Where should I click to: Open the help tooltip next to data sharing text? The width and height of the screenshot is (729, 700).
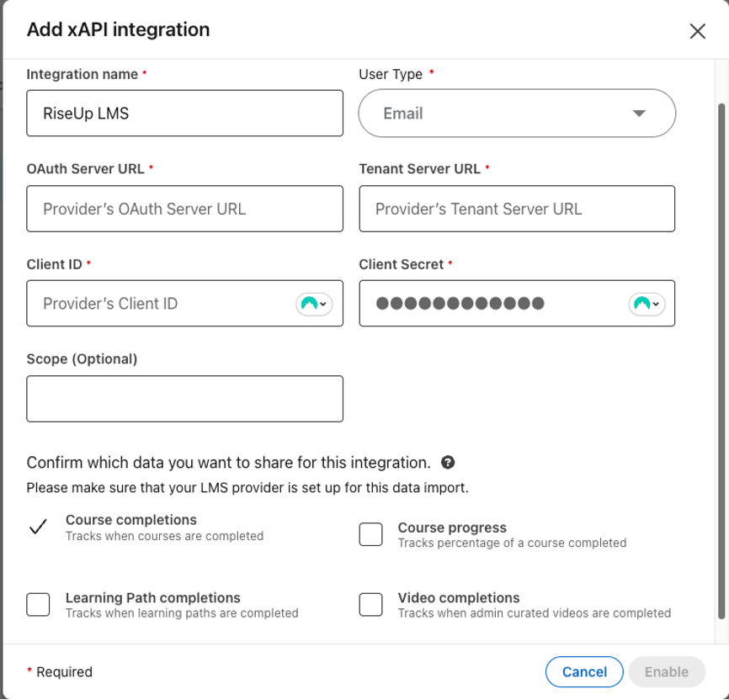449,462
